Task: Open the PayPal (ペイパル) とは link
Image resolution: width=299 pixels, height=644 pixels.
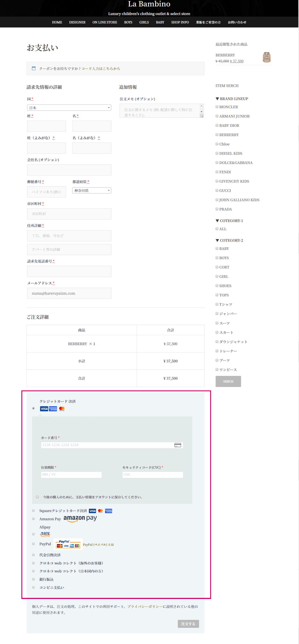Action: point(98,544)
